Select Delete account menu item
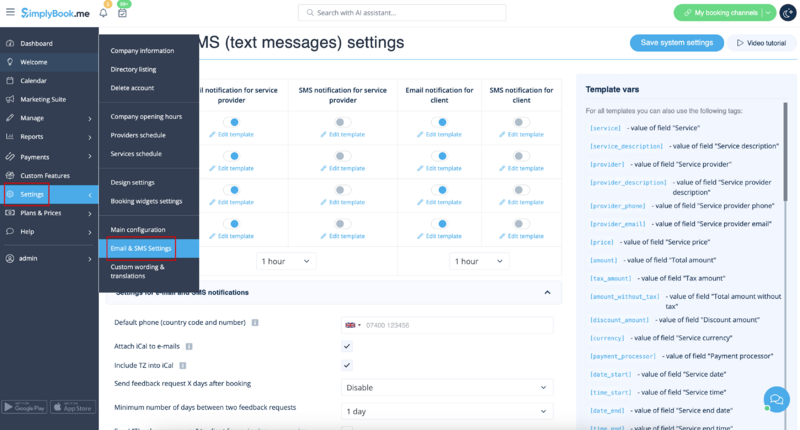Screen dimensions: 800x430 [x=132, y=88]
